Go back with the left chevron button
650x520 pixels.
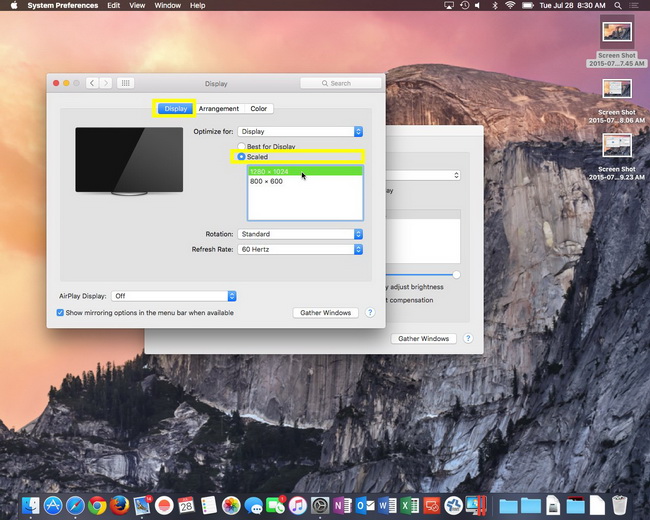click(x=92, y=83)
